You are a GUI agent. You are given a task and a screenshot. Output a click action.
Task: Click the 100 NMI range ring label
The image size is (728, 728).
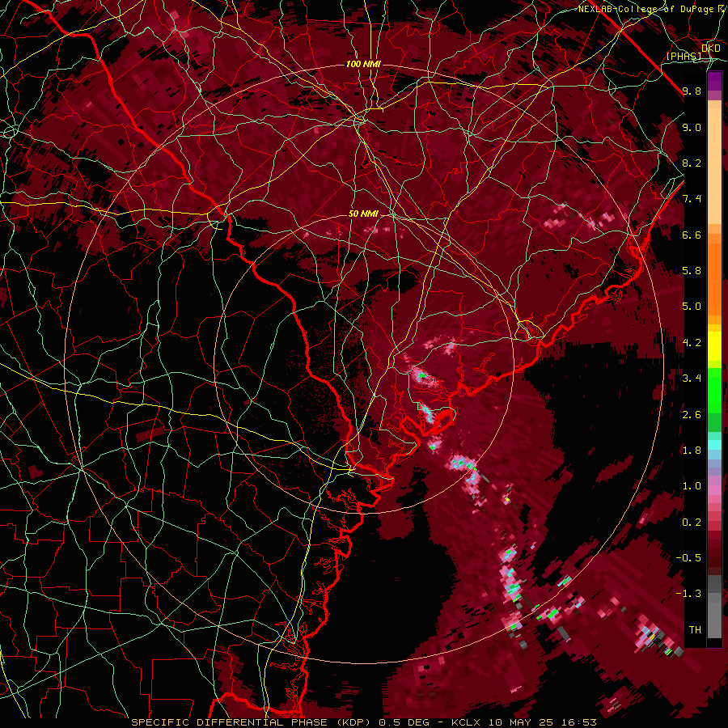coord(363,64)
